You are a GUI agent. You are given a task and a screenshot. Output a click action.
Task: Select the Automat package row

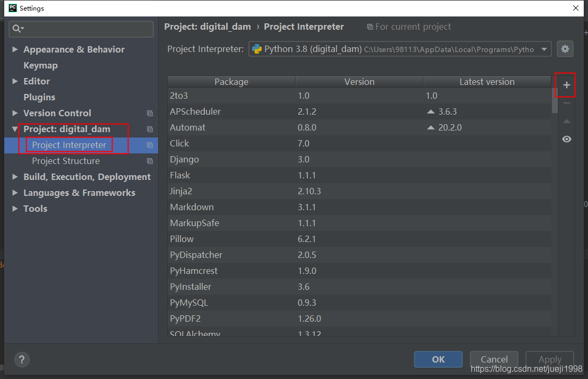pos(359,127)
